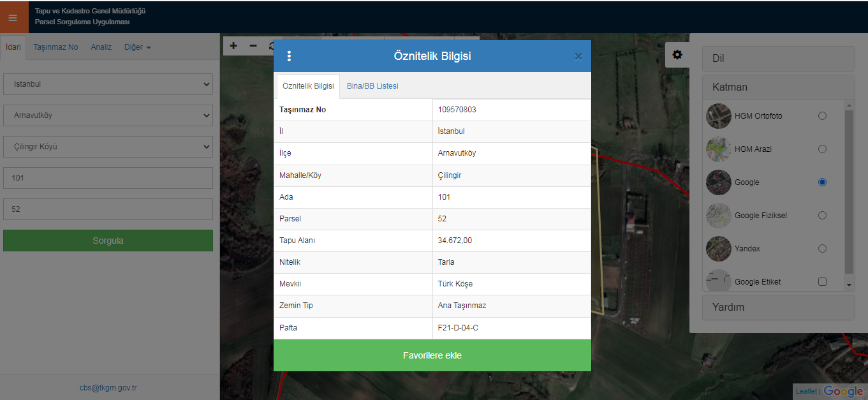Image resolution: width=868 pixels, height=400 pixels.
Task: Enable the Google Etiket checkbox
Action: [x=822, y=282]
